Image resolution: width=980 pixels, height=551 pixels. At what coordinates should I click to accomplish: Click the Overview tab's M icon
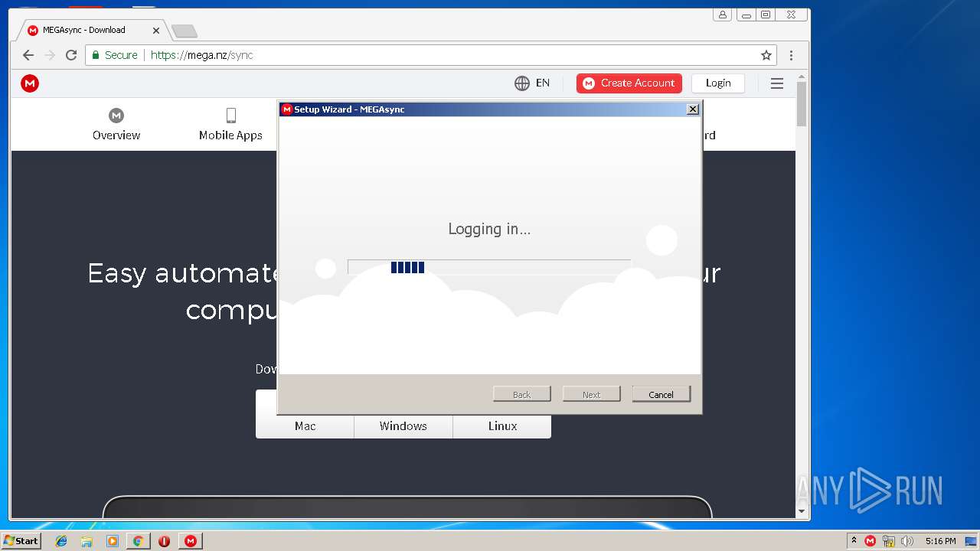116,116
